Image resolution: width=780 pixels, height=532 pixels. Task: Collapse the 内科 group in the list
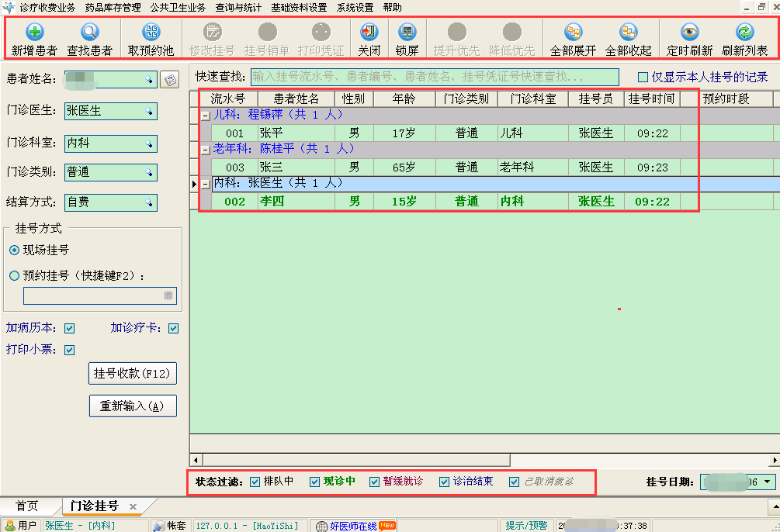204,183
